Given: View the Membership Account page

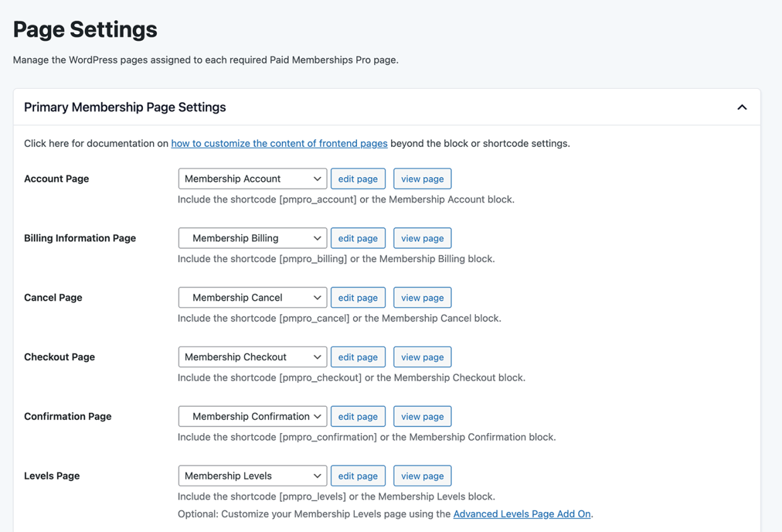Looking at the screenshot, I should point(422,178).
